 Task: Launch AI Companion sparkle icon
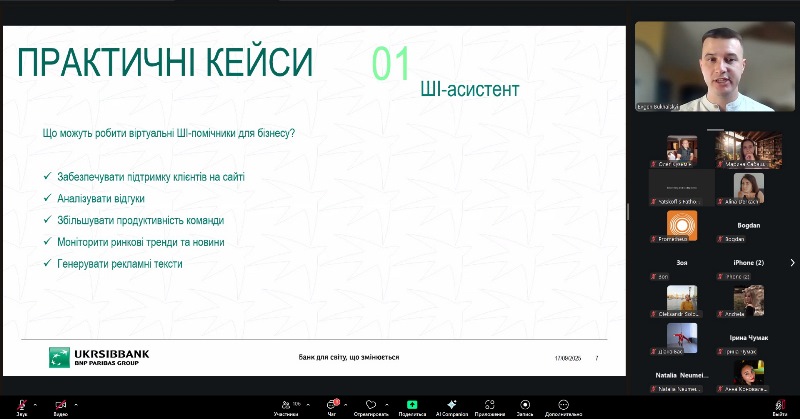[x=452, y=404]
